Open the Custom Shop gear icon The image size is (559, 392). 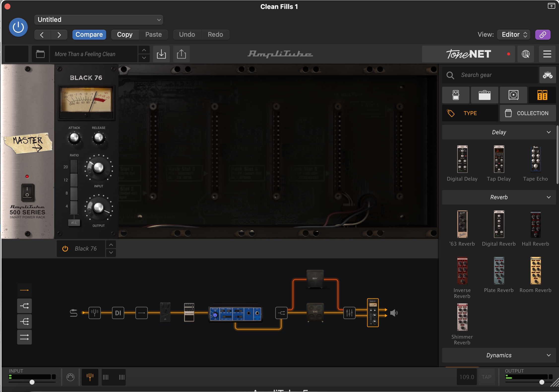pos(548,75)
